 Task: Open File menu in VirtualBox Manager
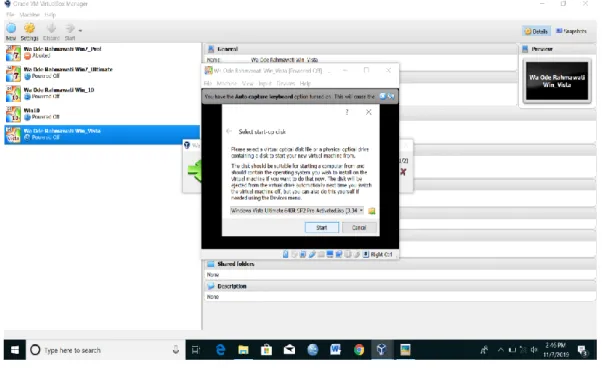(x=10, y=15)
